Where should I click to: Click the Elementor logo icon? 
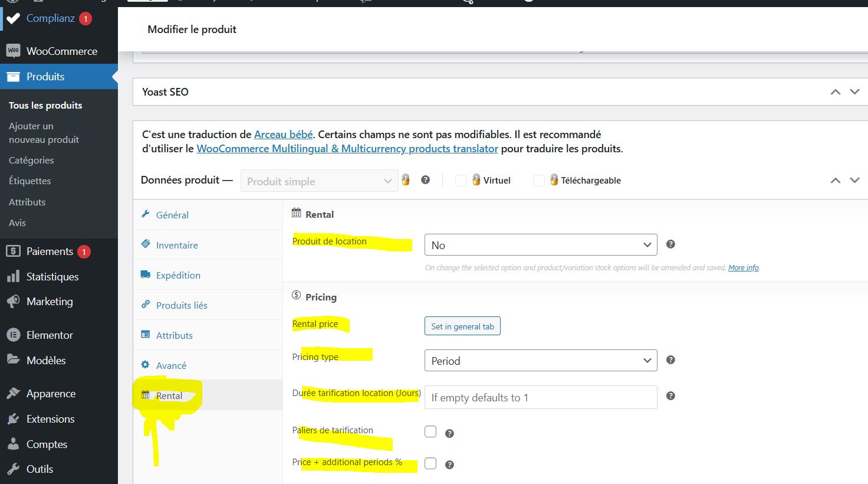(x=13, y=335)
